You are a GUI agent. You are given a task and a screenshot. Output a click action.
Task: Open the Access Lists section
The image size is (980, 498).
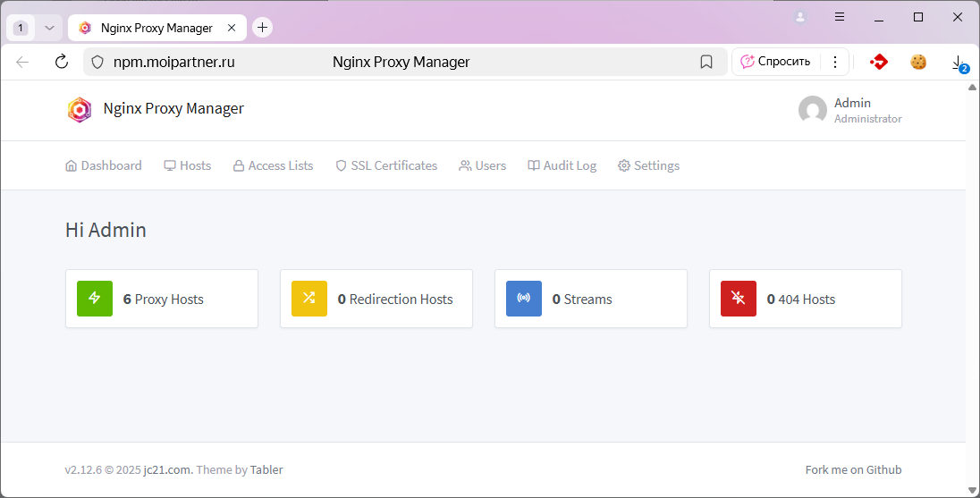pos(273,165)
